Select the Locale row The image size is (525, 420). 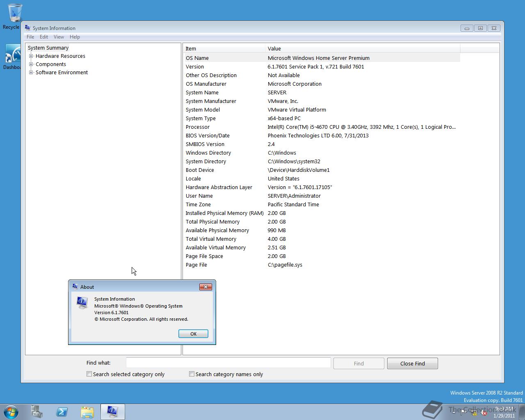pyautogui.click(x=322, y=178)
